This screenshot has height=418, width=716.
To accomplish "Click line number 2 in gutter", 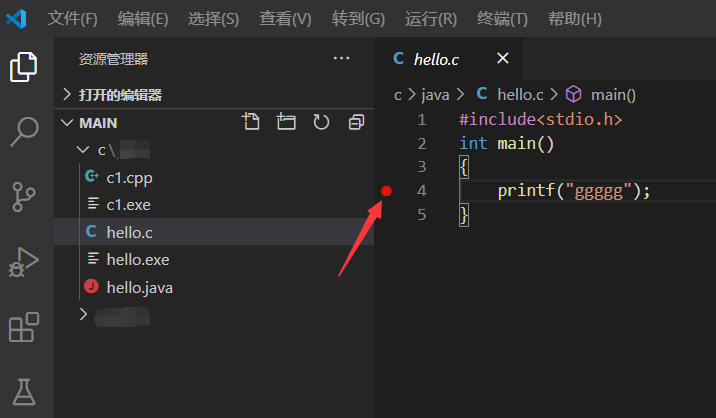I will click(421, 143).
